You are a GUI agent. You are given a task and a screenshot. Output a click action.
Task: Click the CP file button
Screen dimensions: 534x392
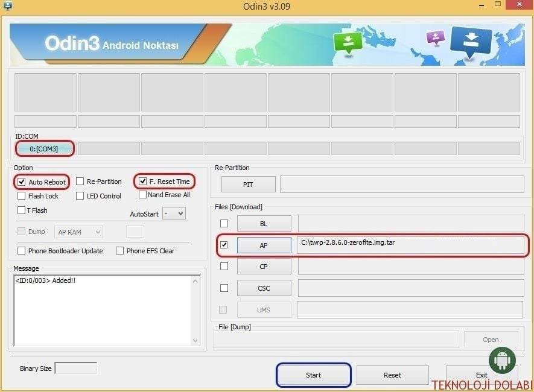coord(264,267)
